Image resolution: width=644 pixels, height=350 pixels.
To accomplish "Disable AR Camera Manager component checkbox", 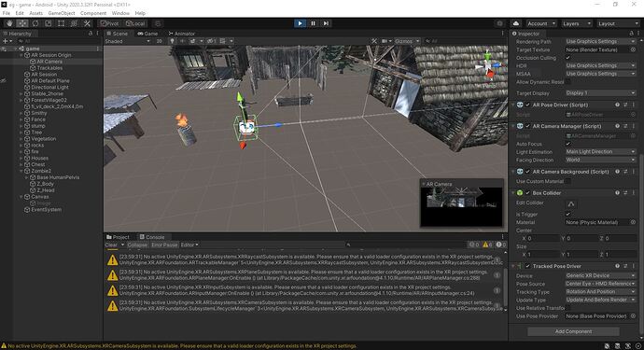I will pyautogui.click(x=527, y=126).
